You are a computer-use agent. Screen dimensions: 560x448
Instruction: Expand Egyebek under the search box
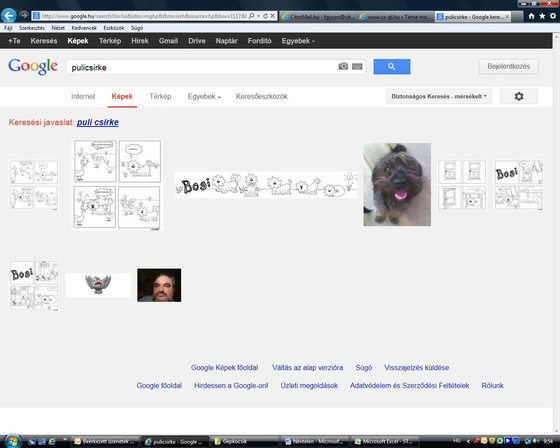point(204,96)
